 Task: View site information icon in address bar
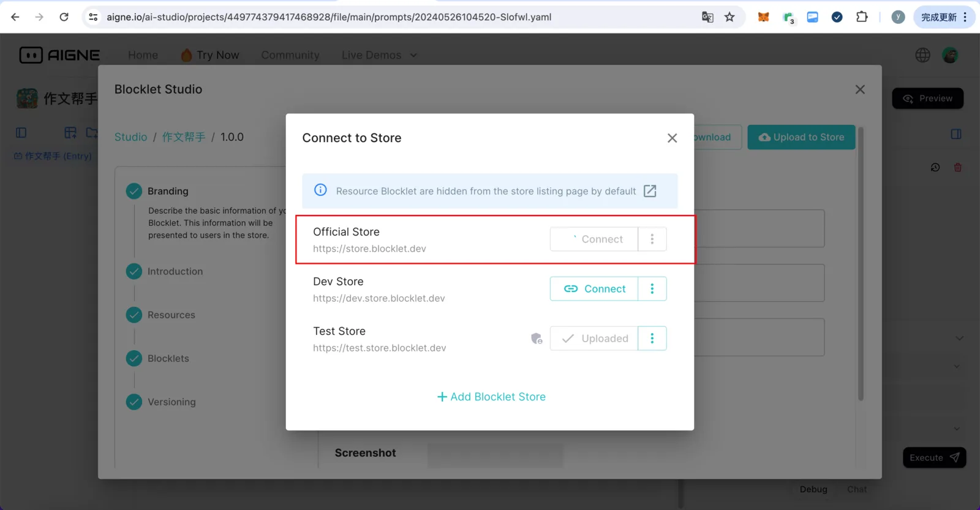(93, 17)
